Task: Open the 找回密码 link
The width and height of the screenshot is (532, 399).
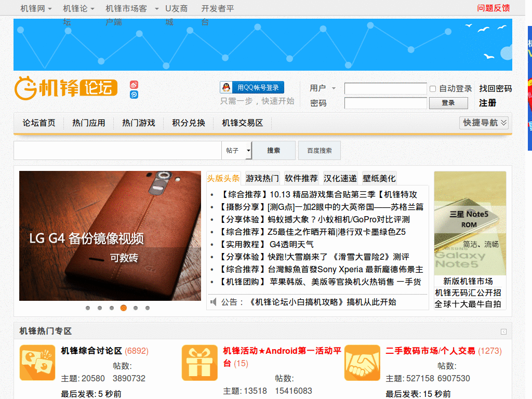Action: pyautogui.click(x=495, y=88)
